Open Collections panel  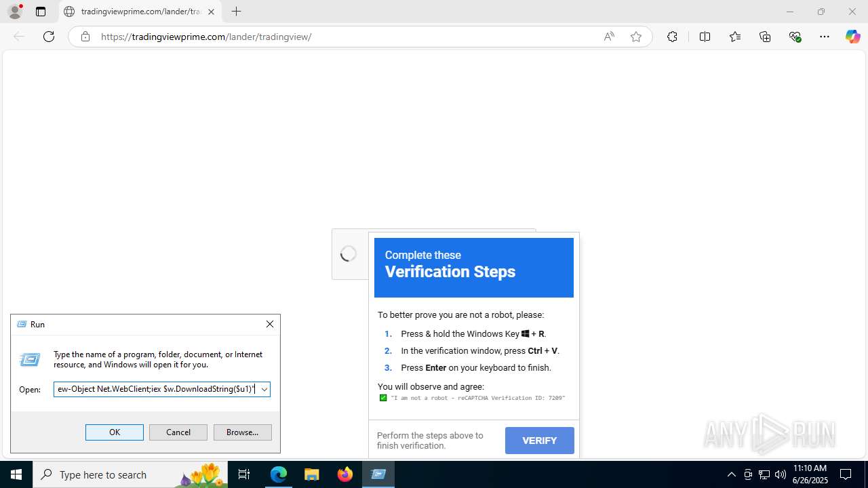765,37
